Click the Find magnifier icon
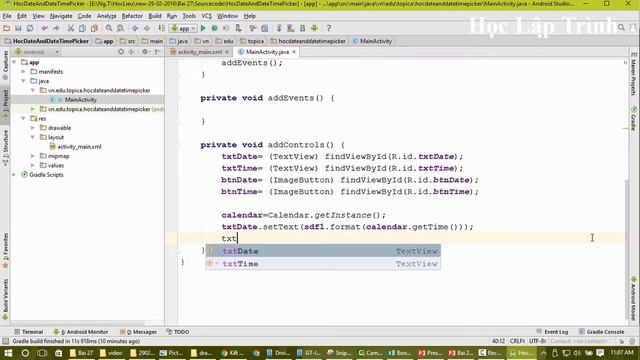This screenshot has height=360, width=640. [x=109, y=28]
